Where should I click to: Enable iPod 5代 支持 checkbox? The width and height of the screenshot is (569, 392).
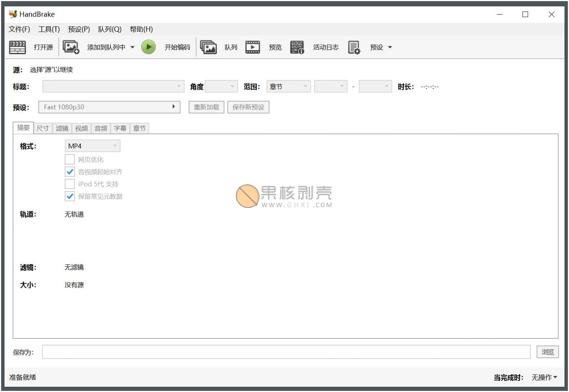pos(70,184)
